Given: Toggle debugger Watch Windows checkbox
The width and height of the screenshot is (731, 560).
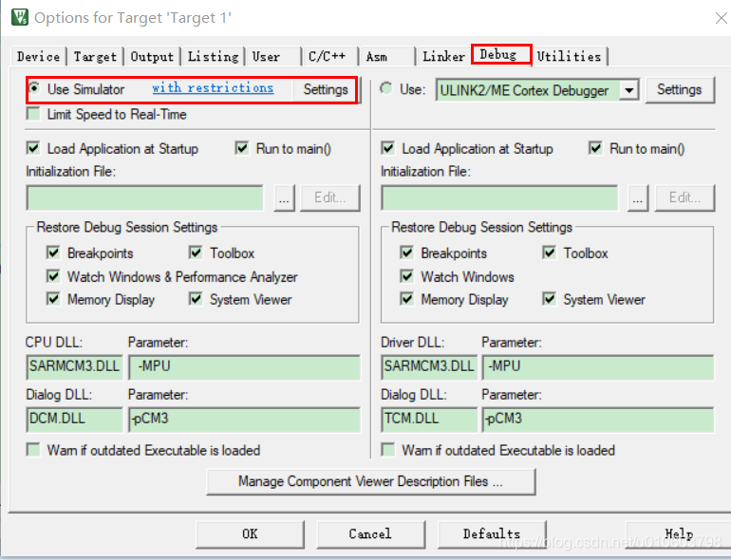Looking at the screenshot, I should [407, 276].
